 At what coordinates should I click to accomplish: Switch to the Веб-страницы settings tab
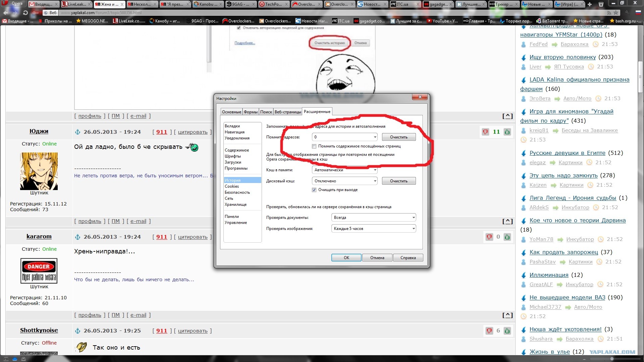coord(287,112)
